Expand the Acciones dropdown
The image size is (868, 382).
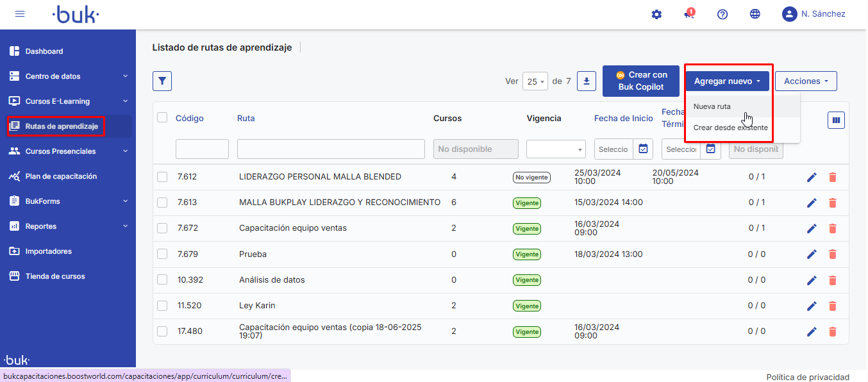point(806,81)
